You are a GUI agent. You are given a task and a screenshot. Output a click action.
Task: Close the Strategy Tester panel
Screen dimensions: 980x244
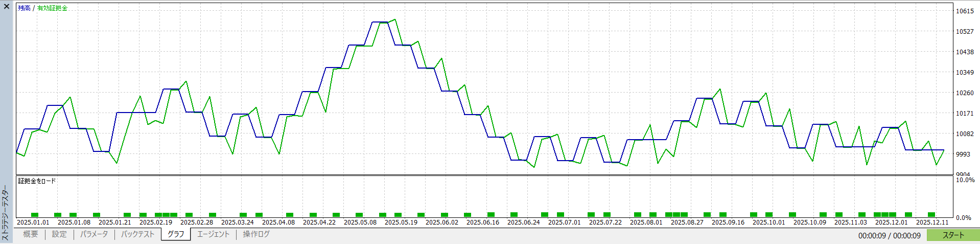(x=7, y=7)
